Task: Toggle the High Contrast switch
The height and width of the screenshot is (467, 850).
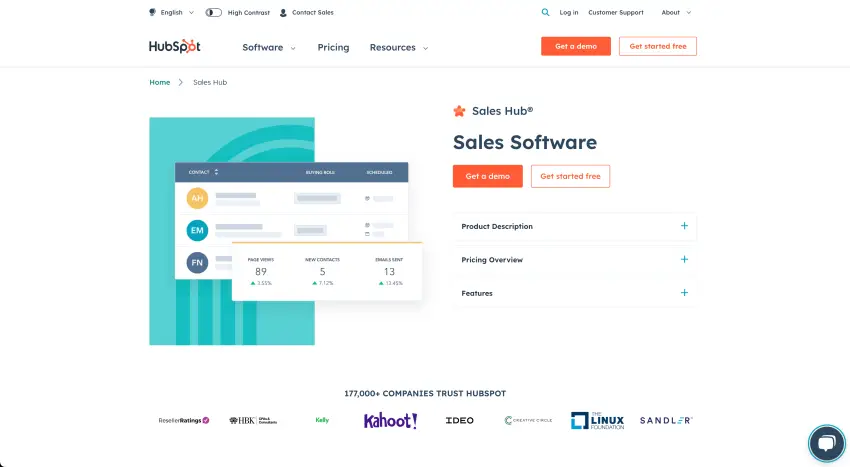Action: (x=214, y=12)
